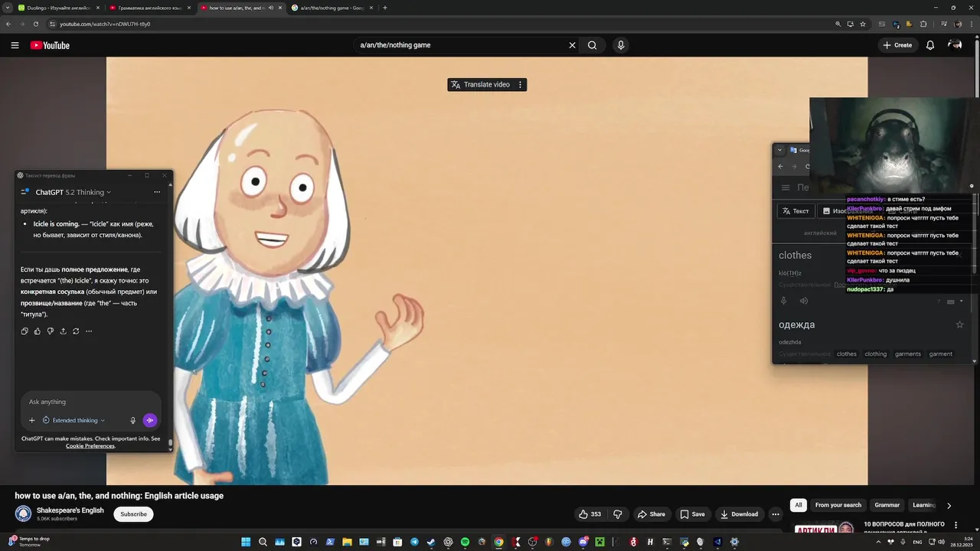Image resolution: width=980 pixels, height=551 pixels.
Task: Click Translate video overlay button
Action: [480, 85]
